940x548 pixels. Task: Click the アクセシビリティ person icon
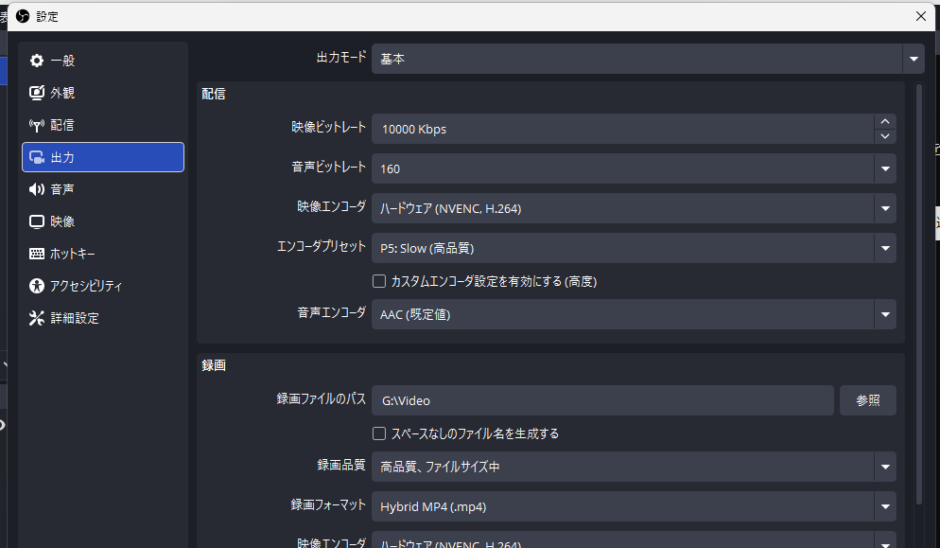37,286
